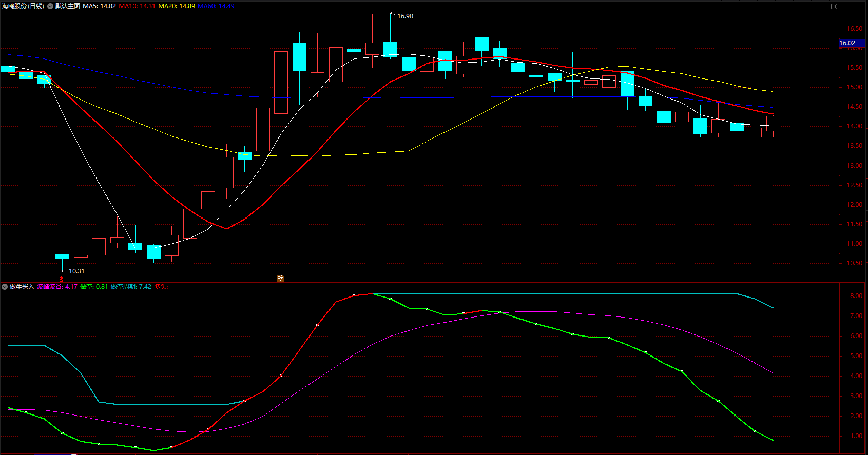Click the 8.00 indicator axis label

(856, 296)
